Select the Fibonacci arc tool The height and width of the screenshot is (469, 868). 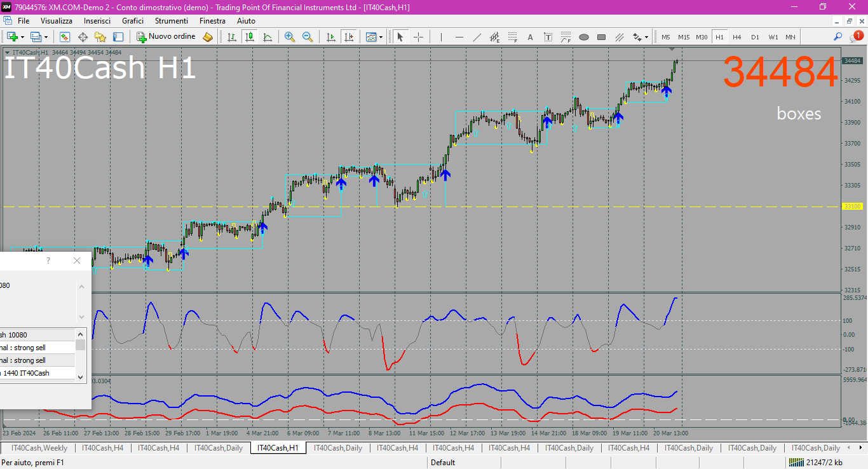click(566, 37)
